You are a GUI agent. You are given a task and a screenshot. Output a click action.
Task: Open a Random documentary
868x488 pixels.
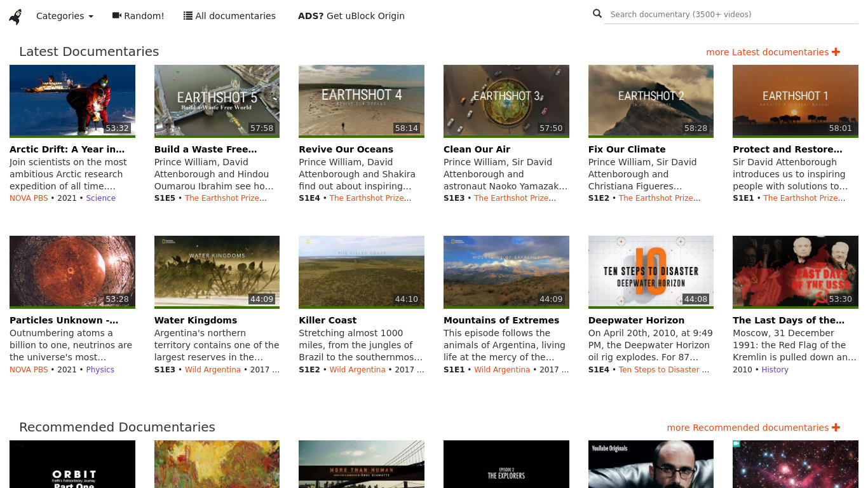(x=138, y=16)
